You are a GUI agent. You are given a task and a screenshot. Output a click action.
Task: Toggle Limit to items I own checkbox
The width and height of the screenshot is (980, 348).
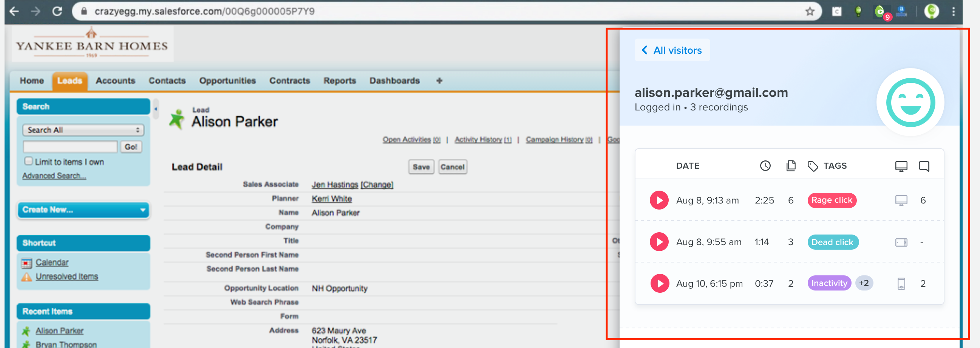(x=28, y=161)
